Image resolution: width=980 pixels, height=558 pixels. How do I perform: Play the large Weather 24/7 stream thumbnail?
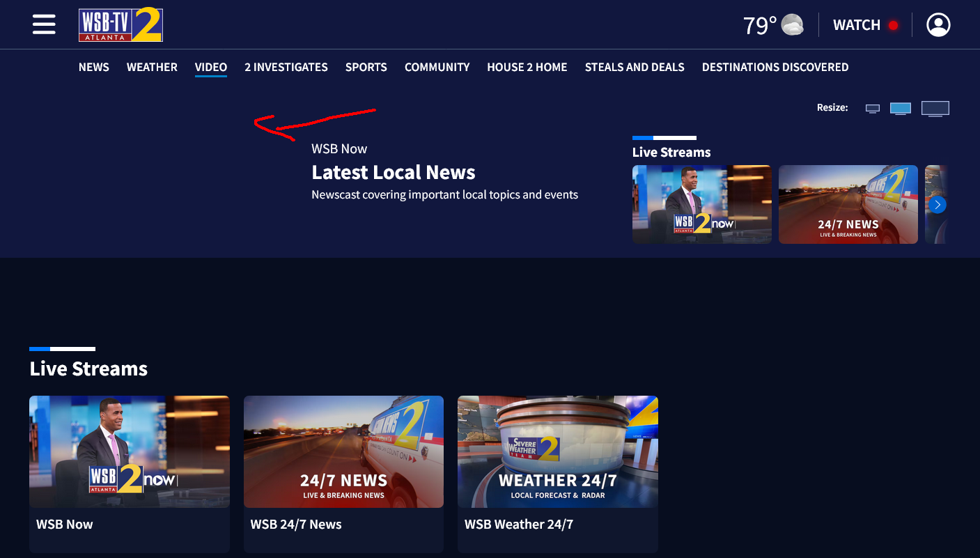[x=558, y=451]
